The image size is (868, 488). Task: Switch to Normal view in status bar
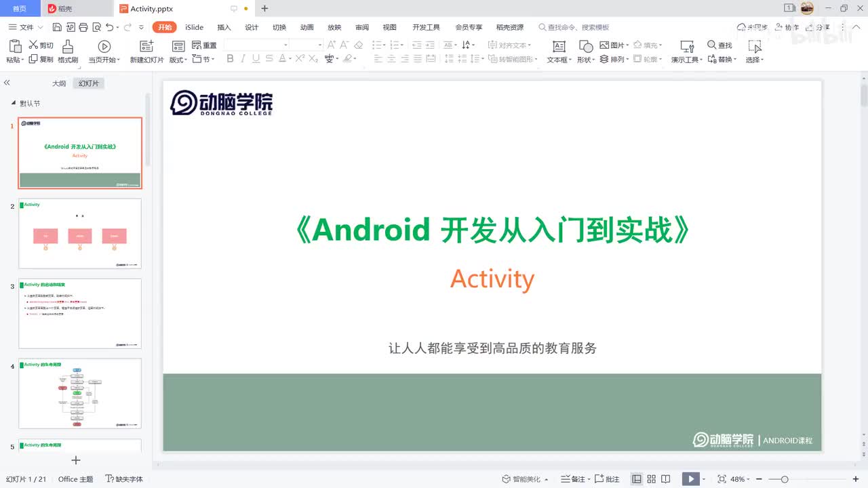tap(637, 479)
